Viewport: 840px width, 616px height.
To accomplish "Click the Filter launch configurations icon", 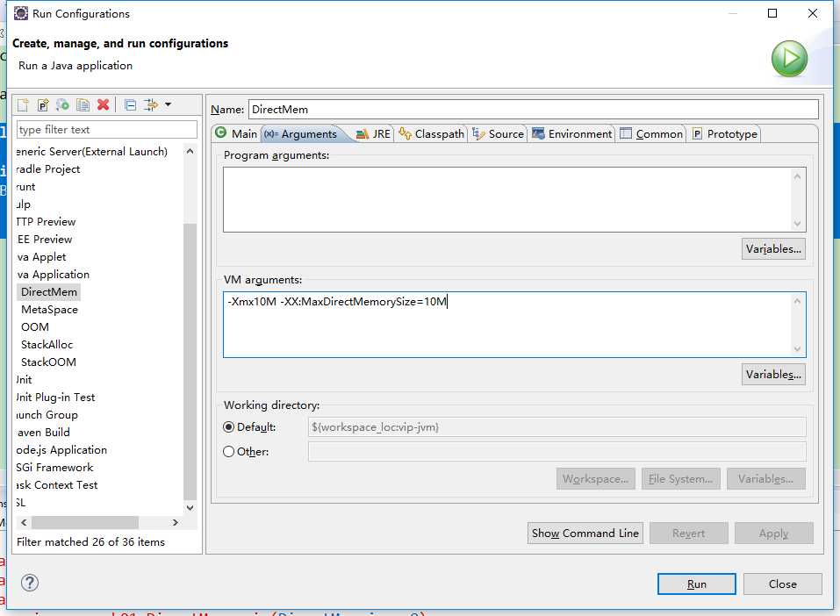I will click(151, 105).
